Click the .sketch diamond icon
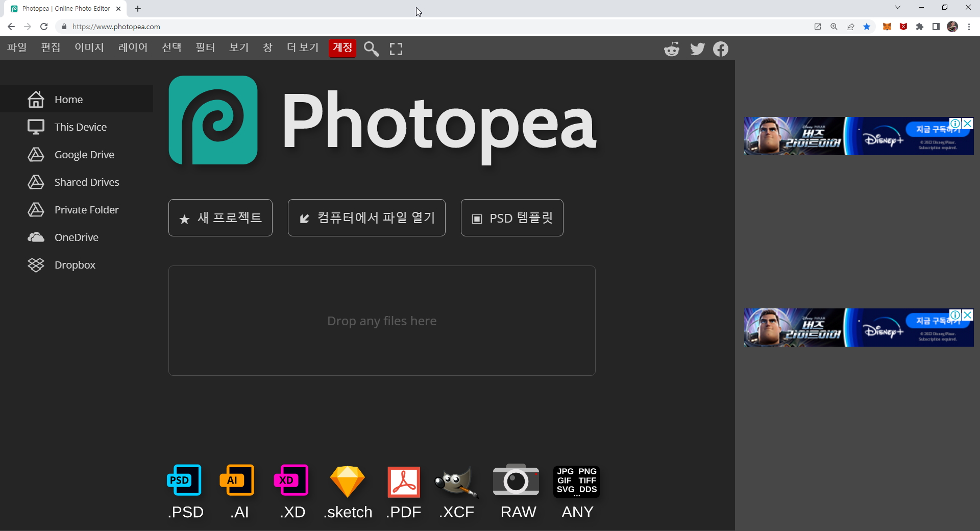Viewport: 980px width, 531px height. pyautogui.click(x=348, y=481)
